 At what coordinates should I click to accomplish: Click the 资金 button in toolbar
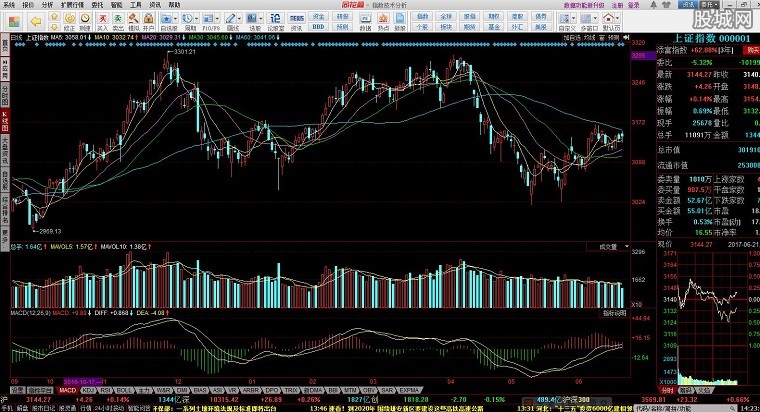tap(318, 16)
